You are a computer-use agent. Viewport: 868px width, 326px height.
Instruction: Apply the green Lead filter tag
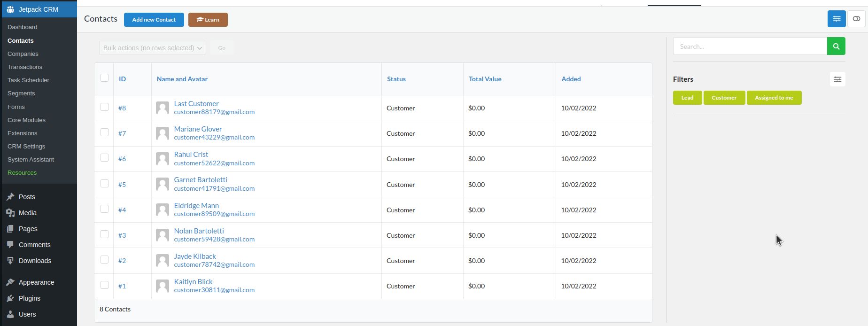687,98
